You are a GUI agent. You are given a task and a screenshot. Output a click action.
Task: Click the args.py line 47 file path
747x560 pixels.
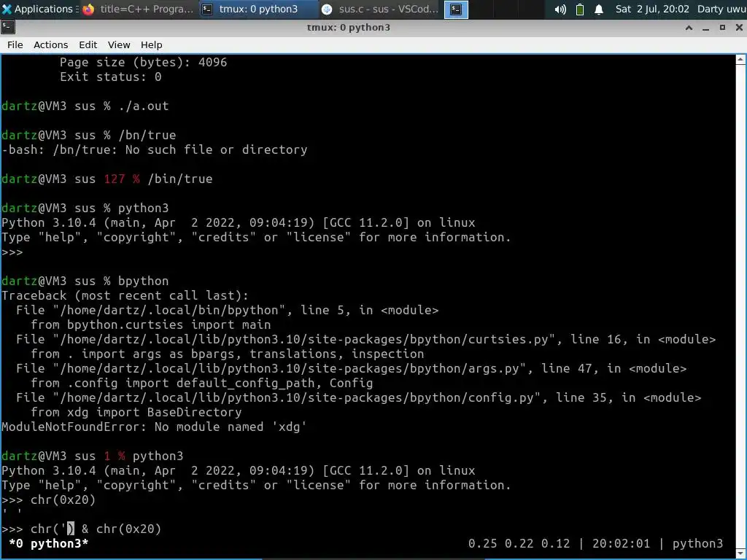(351, 368)
